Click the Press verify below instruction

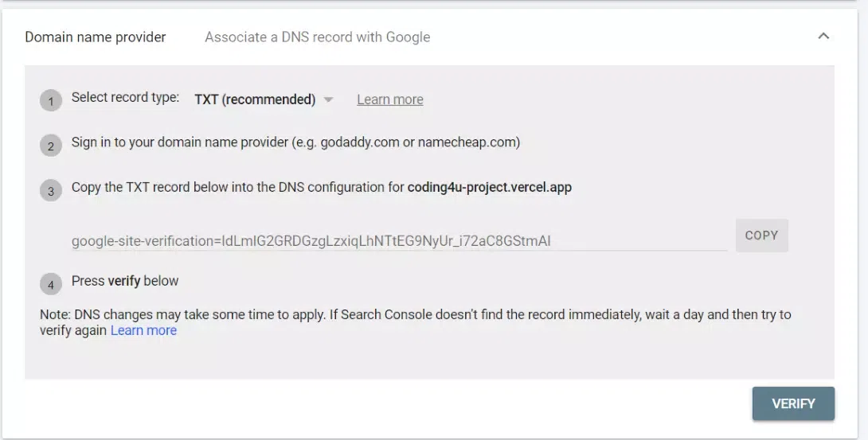[125, 281]
